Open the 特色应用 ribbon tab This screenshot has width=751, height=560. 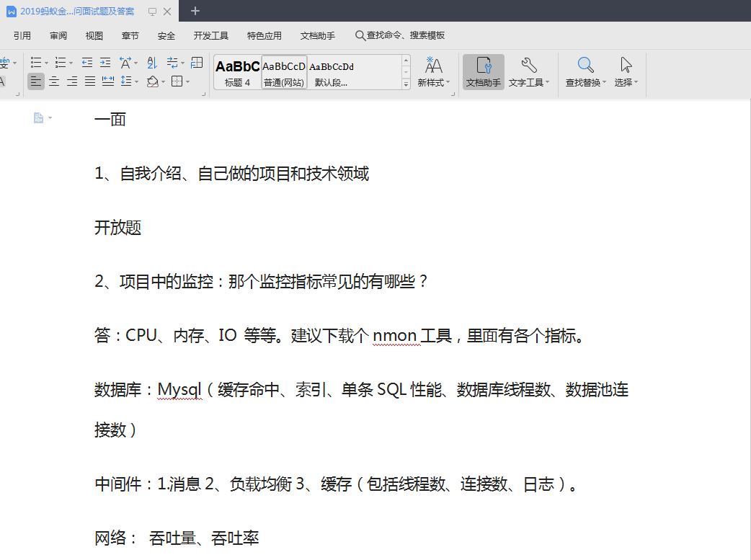265,36
